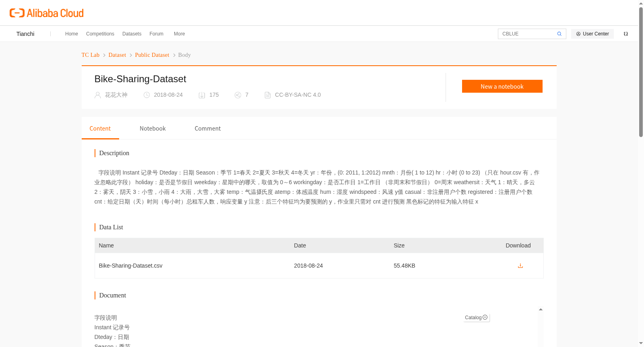
Task: Click the Body breadcrumb text
Action: click(x=184, y=55)
